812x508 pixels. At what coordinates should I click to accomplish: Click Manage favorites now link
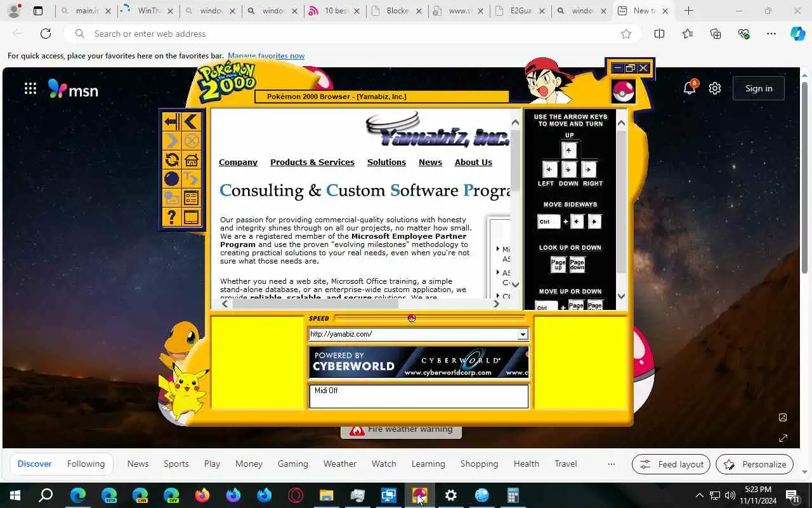pos(266,56)
